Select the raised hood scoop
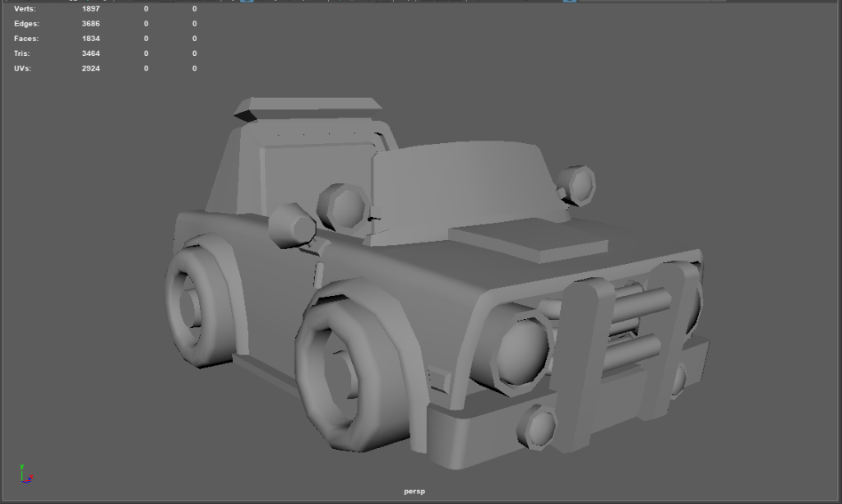The width and height of the screenshot is (842, 504). pyautogui.click(x=530, y=241)
